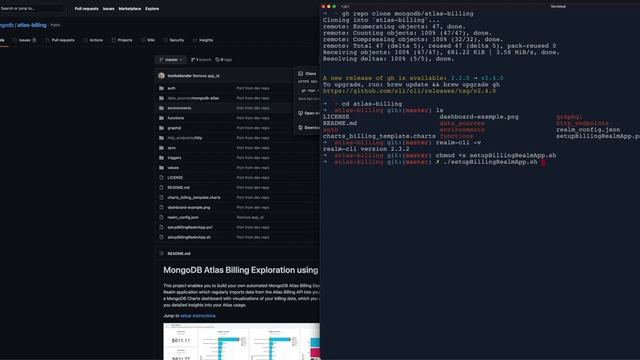The height and width of the screenshot is (360, 640).
Task: Click Pull requests in GitHub top navigation
Action: click(x=86, y=9)
